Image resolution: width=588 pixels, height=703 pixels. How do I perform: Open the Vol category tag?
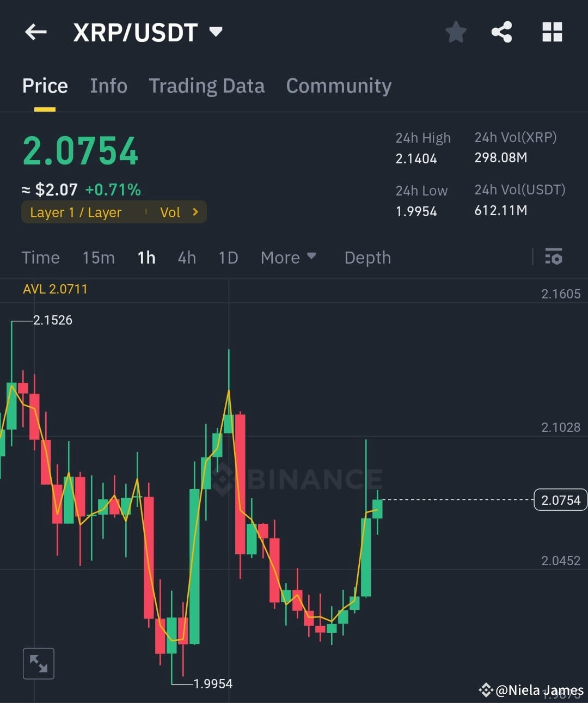point(170,212)
